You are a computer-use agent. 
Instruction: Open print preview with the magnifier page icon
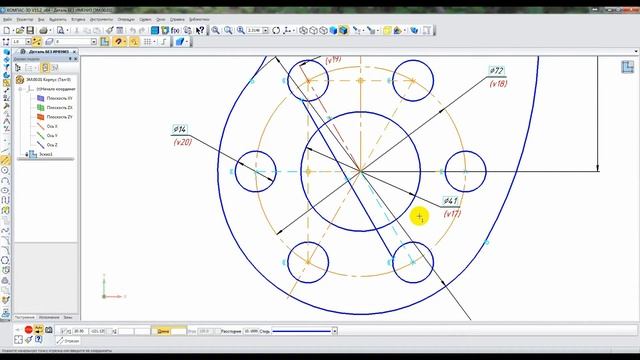click(x=60, y=30)
